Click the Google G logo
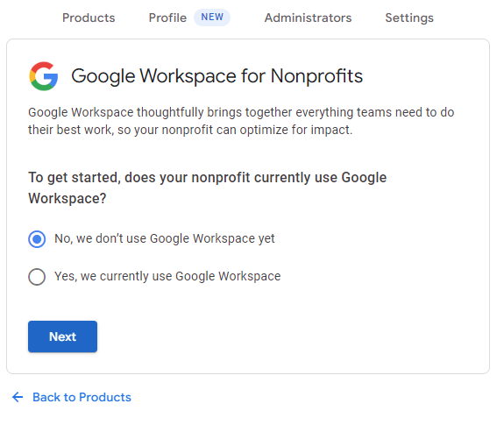The width and height of the screenshot is (504, 425). (x=44, y=76)
